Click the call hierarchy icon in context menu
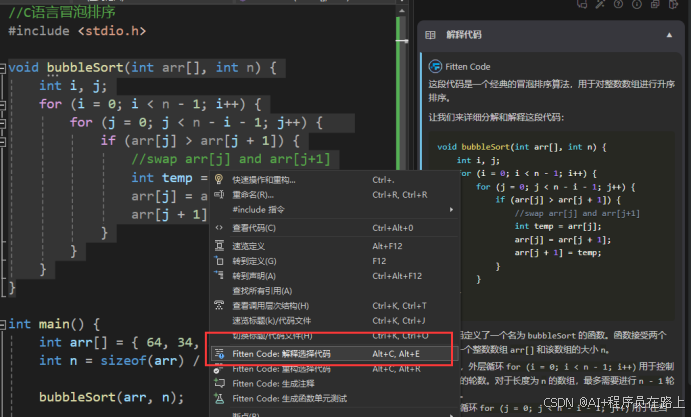 pos(219,305)
